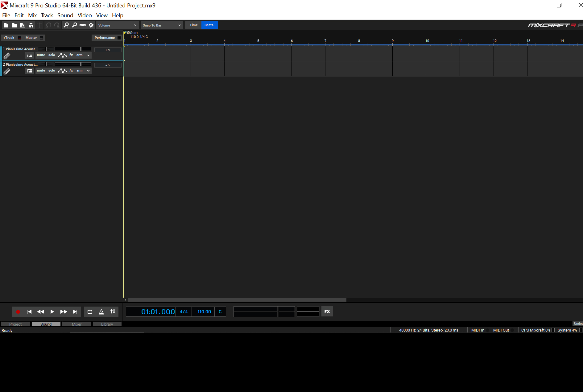Zoom out with the magnifier minus icon

[x=74, y=25]
